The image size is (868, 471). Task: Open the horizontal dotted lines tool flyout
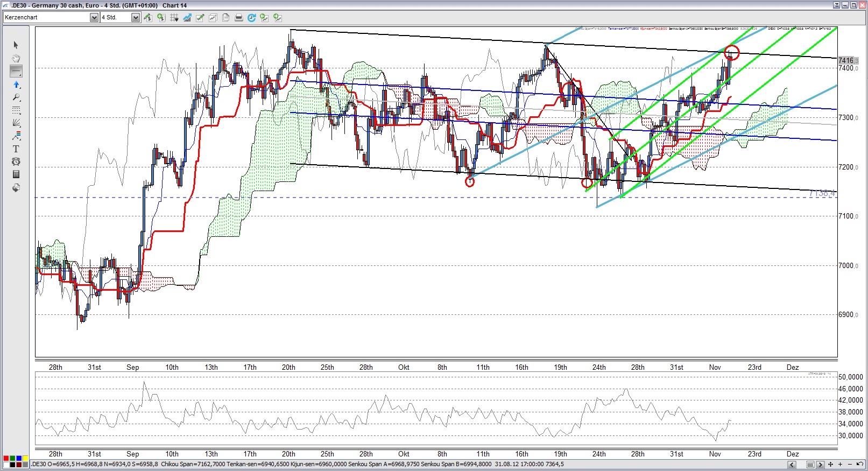16,110
